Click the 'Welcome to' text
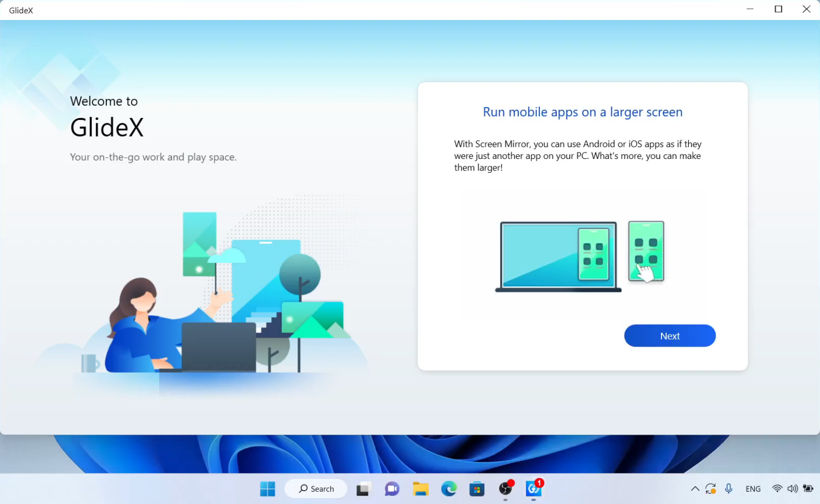Screen dimensions: 820x504 coord(104,101)
